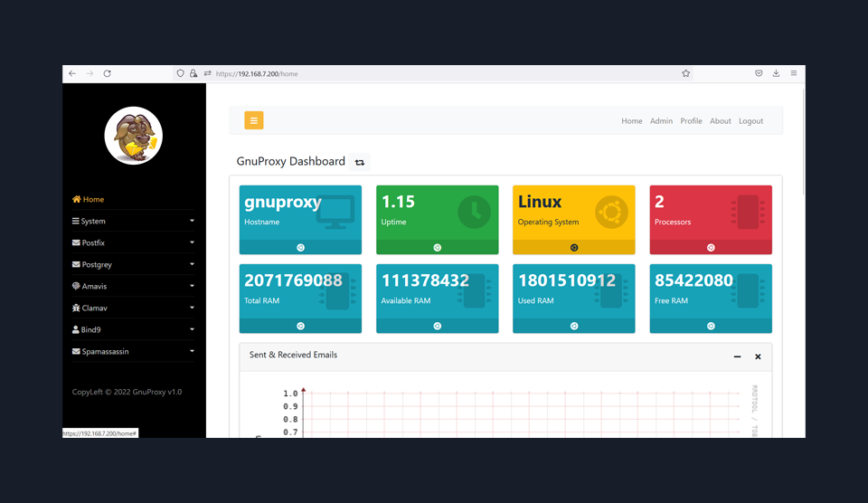Viewport: 868px width, 503px height.
Task: Open the arrow icon under Processors card
Action: pos(711,247)
